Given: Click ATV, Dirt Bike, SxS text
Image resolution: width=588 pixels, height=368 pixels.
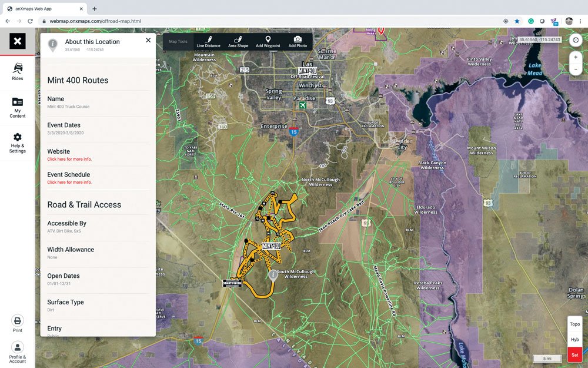Looking at the screenshot, I should [x=64, y=231].
